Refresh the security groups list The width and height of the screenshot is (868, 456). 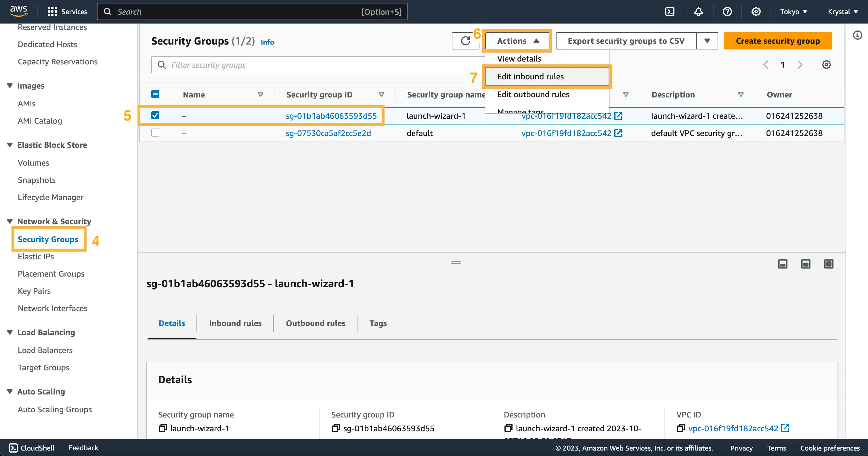tap(465, 41)
